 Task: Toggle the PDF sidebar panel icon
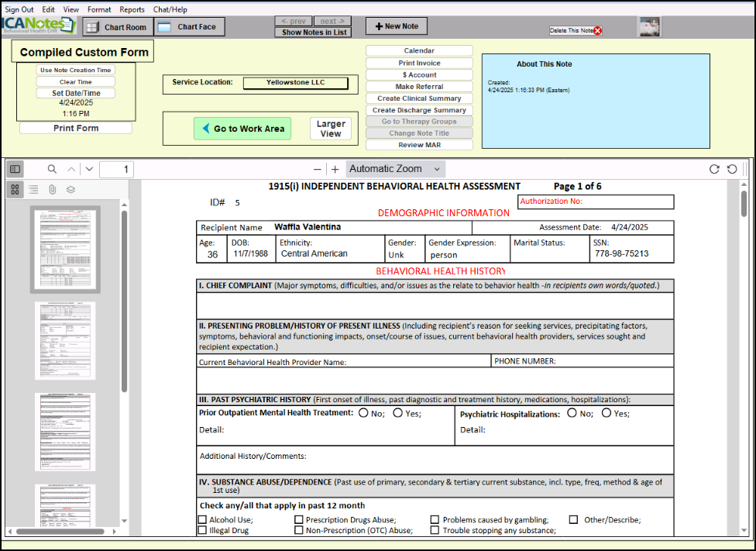click(15, 169)
